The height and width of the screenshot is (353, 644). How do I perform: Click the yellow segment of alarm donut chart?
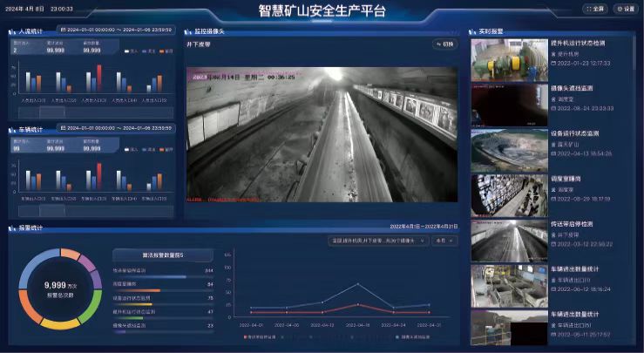tap(60, 324)
